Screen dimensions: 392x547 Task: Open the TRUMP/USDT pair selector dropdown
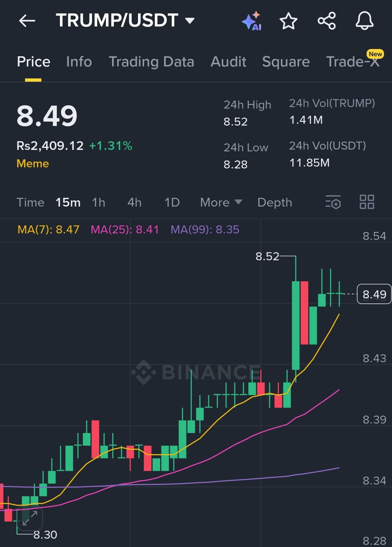pyautogui.click(x=125, y=20)
